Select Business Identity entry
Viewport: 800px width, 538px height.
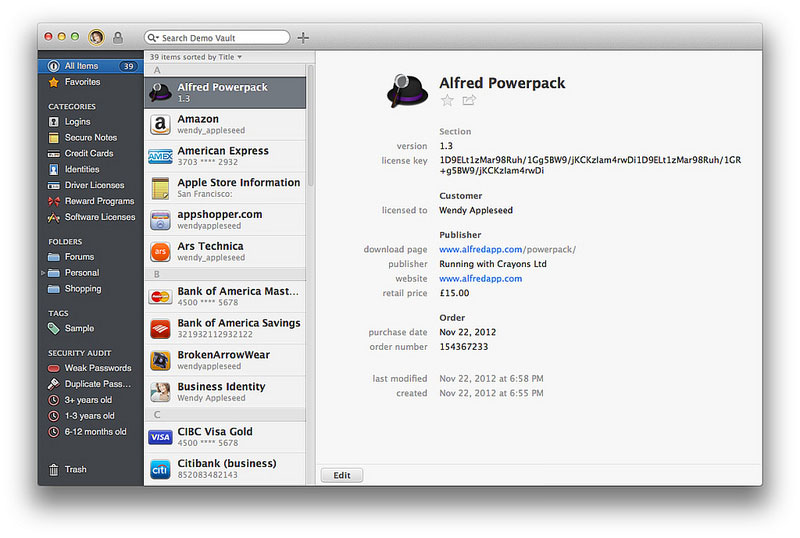tap(225, 392)
